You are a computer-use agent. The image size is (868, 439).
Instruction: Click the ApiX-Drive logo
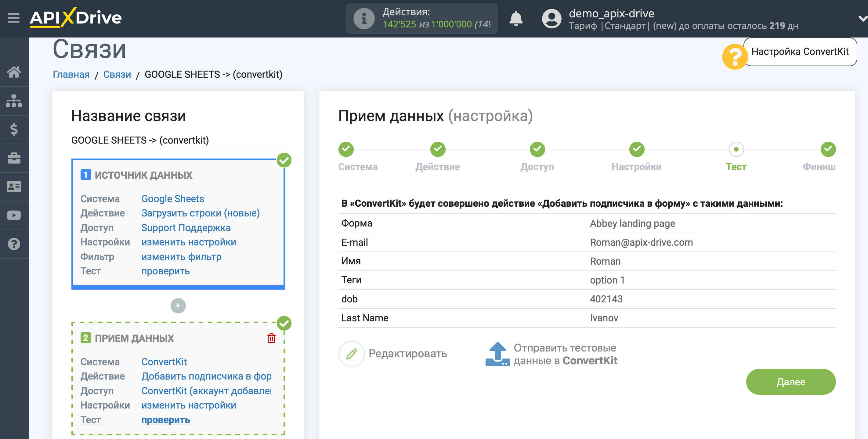[x=75, y=17]
